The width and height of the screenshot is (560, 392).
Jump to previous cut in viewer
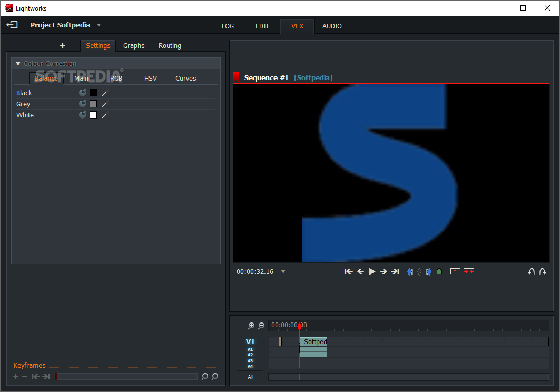tap(349, 271)
